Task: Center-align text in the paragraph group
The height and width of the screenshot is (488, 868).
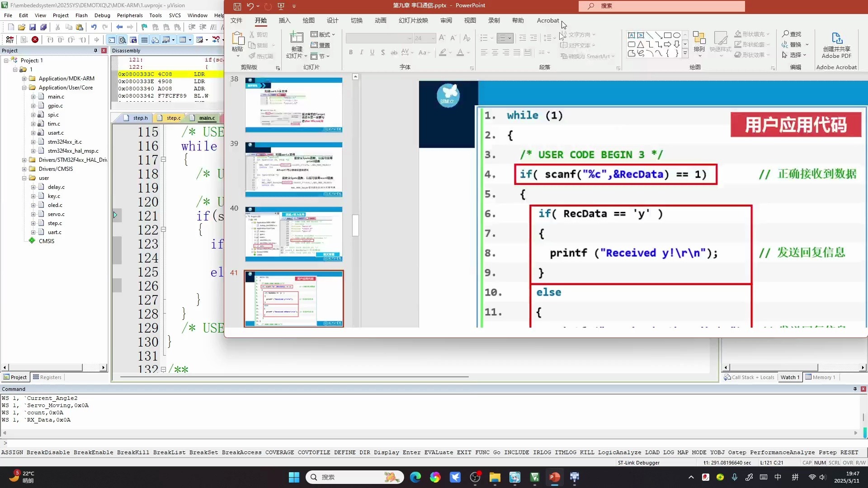Action: point(495,52)
